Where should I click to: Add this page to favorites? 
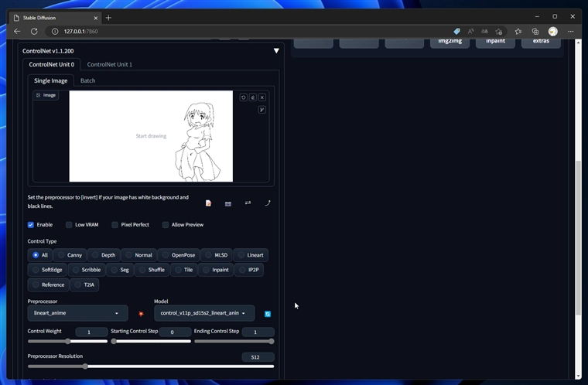pos(499,32)
